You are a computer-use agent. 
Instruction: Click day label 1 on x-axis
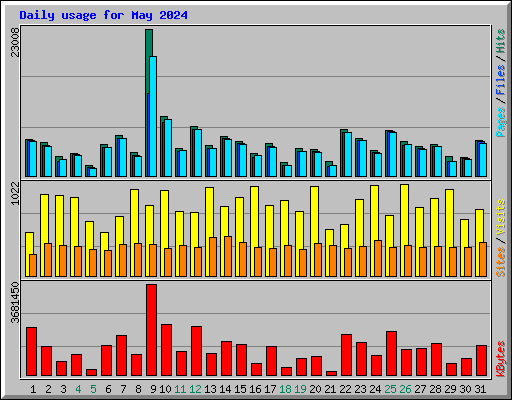tap(33, 389)
